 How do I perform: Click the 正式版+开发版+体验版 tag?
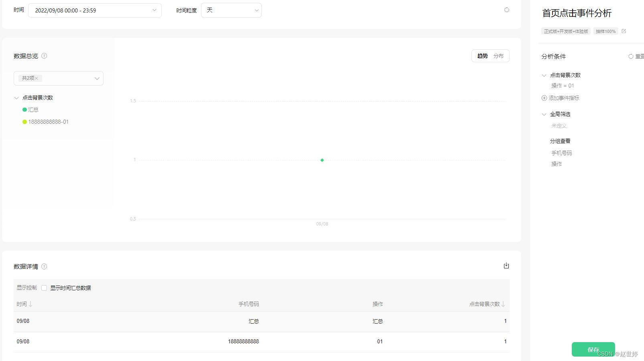[566, 31]
